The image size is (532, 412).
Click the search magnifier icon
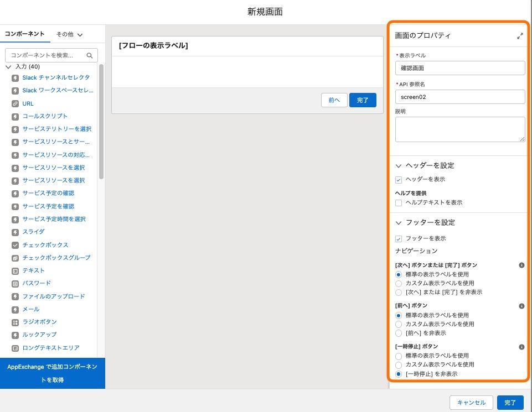[90, 55]
